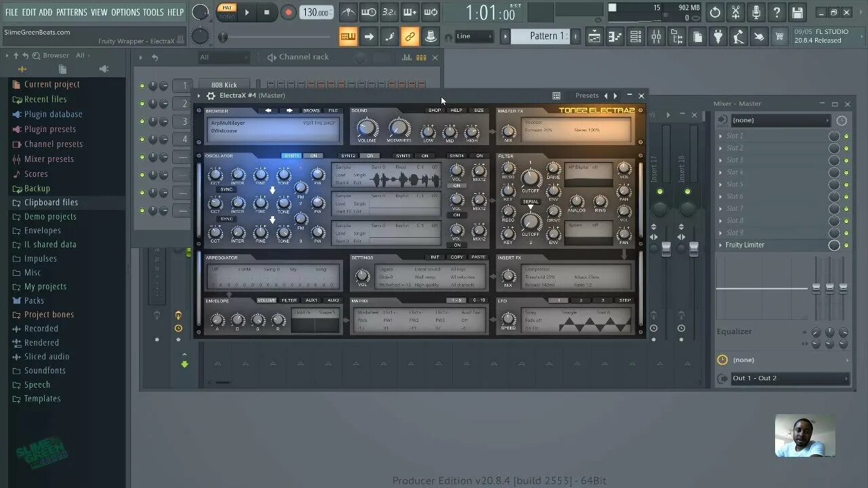The height and width of the screenshot is (488, 868).
Task: Click the floppy disk Save icon
Action: pyautogui.click(x=797, y=12)
